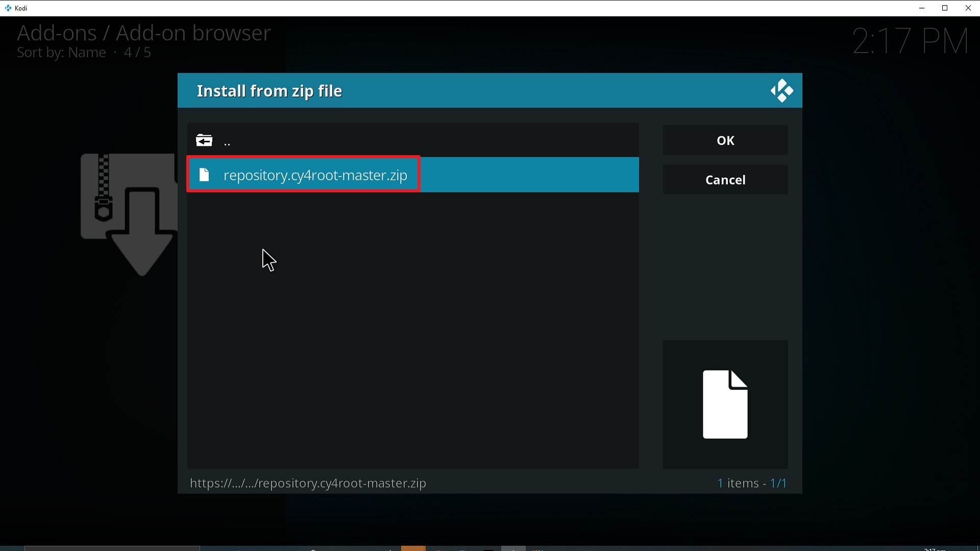Viewport: 980px width, 551px height.
Task: Minimize the Kodi window
Action: point(922,8)
